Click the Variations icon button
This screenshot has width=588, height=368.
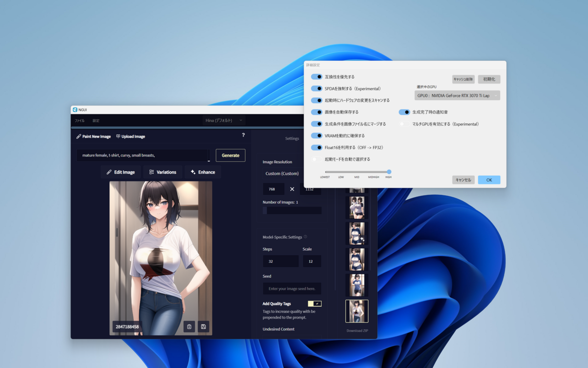[x=163, y=172]
